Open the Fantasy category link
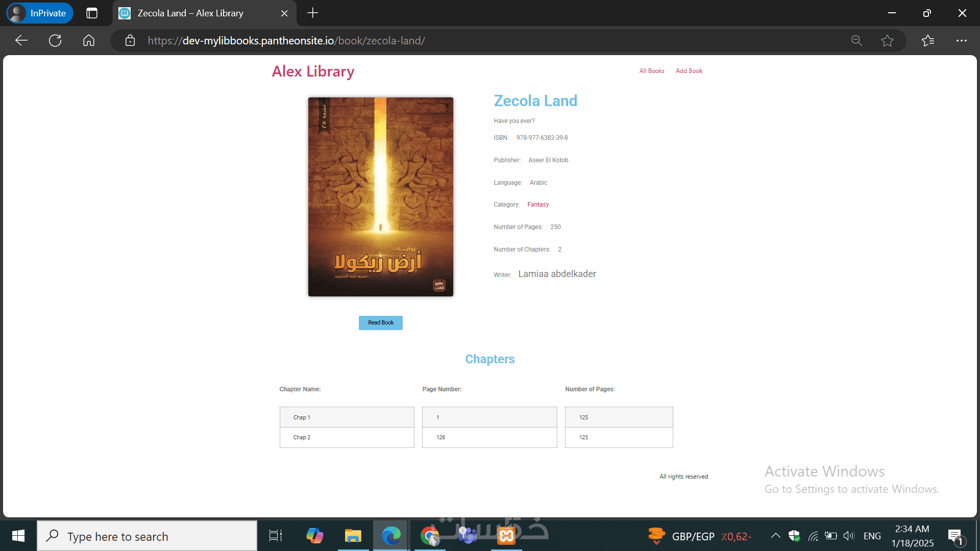Viewport: 980px width, 551px height. (x=538, y=205)
